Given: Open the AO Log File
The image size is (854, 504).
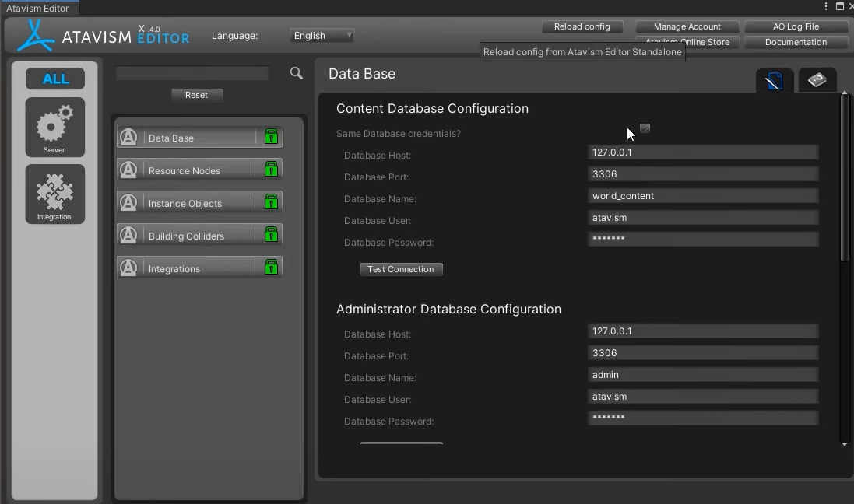Looking at the screenshot, I should pos(796,26).
